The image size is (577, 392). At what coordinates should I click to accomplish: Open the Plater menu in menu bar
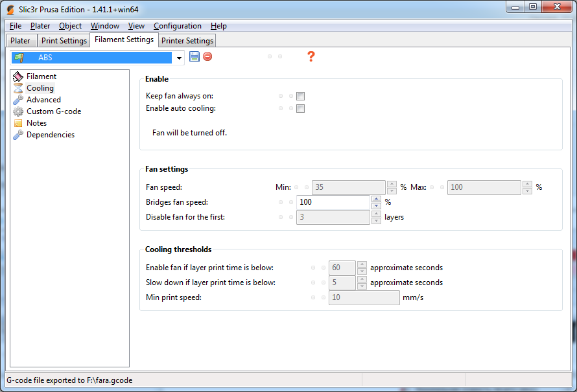[x=40, y=26]
